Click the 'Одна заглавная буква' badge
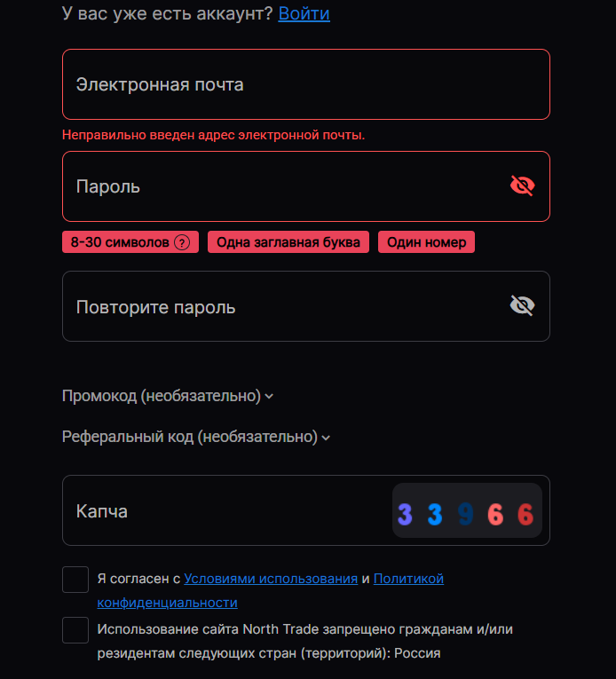This screenshot has height=679, width=616. click(x=288, y=242)
